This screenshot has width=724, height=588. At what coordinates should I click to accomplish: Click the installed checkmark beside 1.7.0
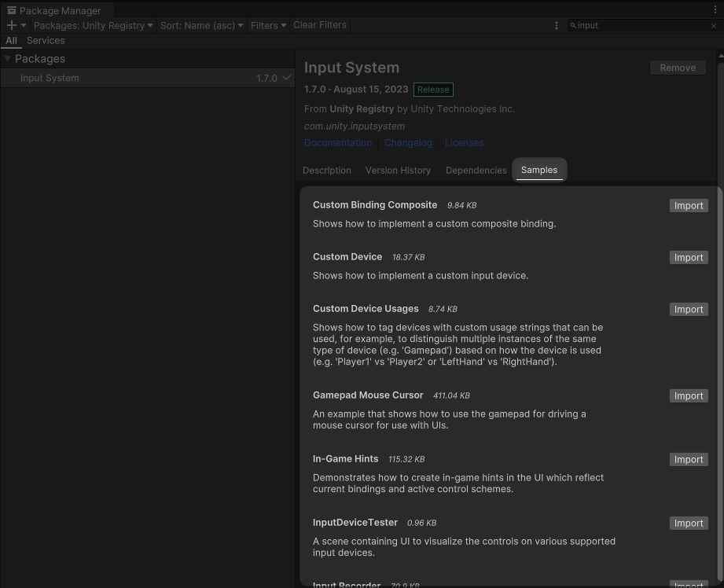287,78
